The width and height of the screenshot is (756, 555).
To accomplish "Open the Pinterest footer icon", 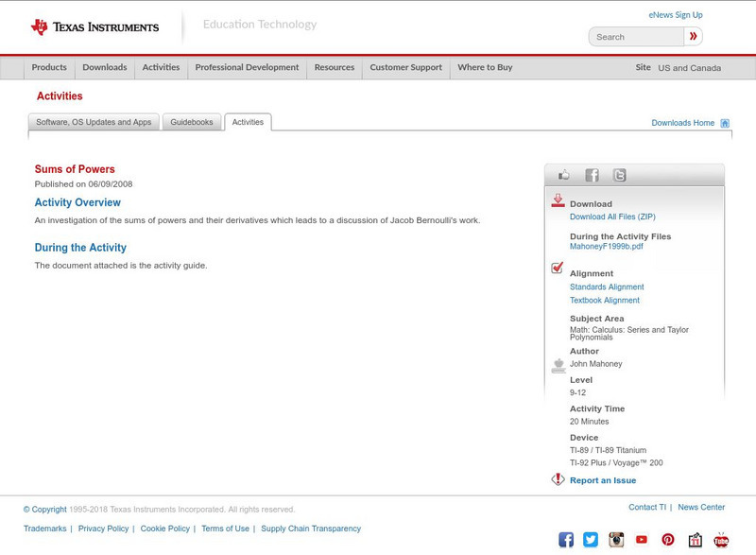I will [x=667, y=539].
